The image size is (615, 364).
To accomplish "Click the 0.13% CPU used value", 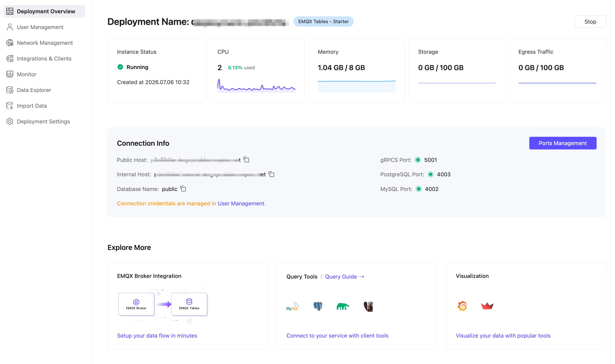I will click(235, 68).
